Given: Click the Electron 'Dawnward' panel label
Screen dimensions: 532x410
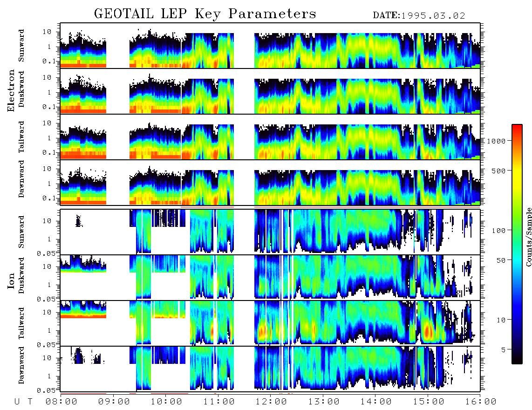Looking at the screenshot, I should point(21,179).
